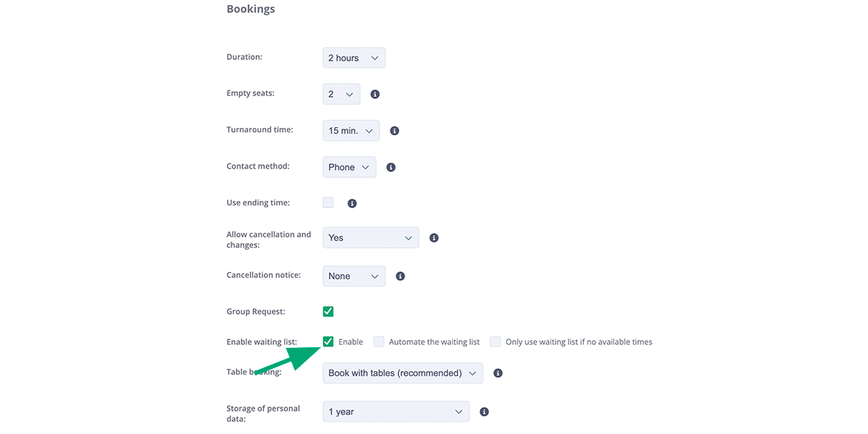The width and height of the screenshot is (868, 434).
Task: Click the Cancellation notice info icon
Action: point(400,276)
